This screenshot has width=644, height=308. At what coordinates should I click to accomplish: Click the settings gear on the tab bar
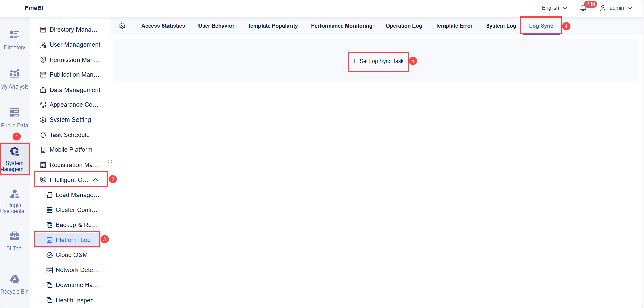pos(122,26)
